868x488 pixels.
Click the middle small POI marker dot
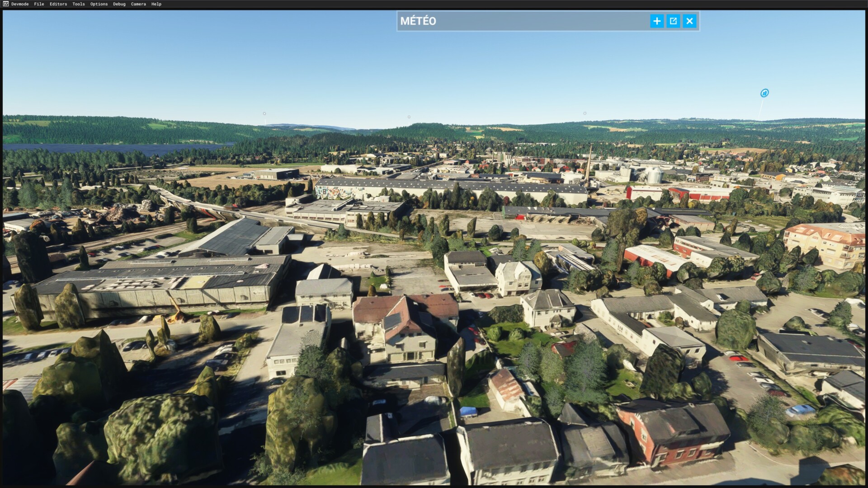(409, 117)
